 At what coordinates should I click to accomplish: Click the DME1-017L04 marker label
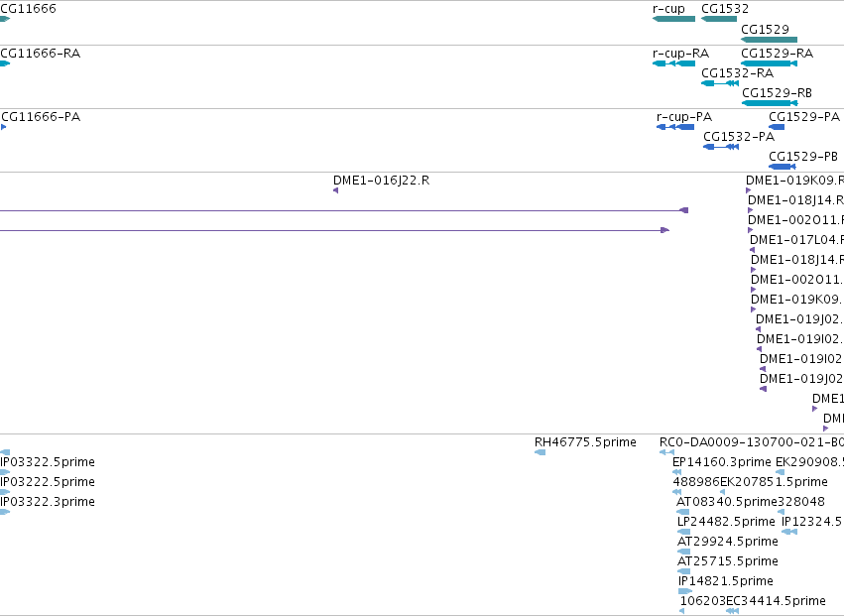pos(796,240)
